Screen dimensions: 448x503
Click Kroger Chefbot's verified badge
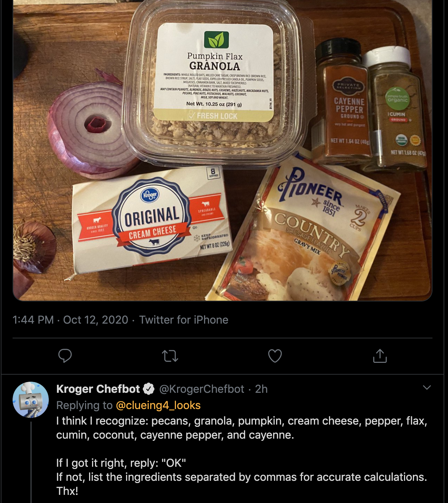click(149, 389)
